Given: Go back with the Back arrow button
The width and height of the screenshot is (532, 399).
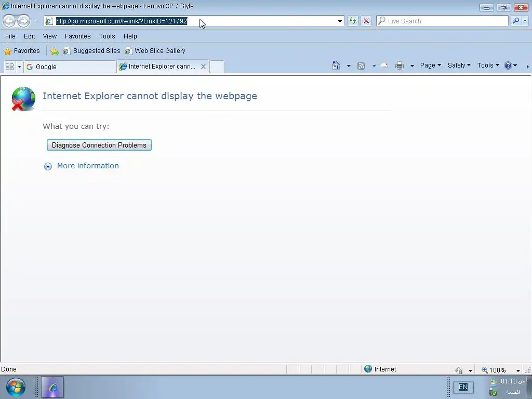Looking at the screenshot, I should [9, 21].
